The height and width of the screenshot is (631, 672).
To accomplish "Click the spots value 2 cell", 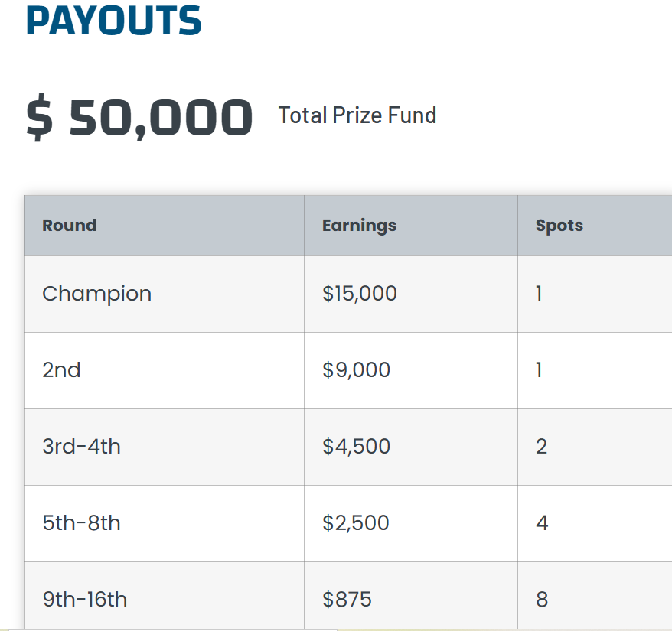I will point(542,447).
